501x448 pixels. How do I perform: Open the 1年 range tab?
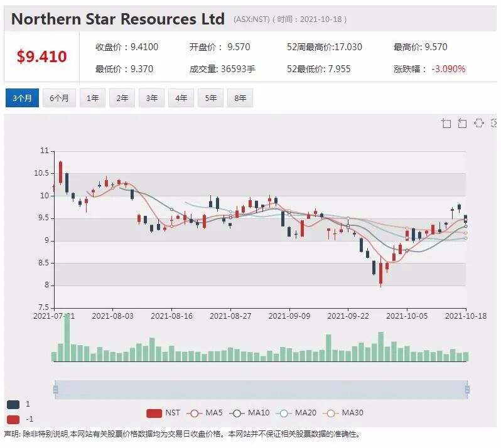(x=92, y=98)
